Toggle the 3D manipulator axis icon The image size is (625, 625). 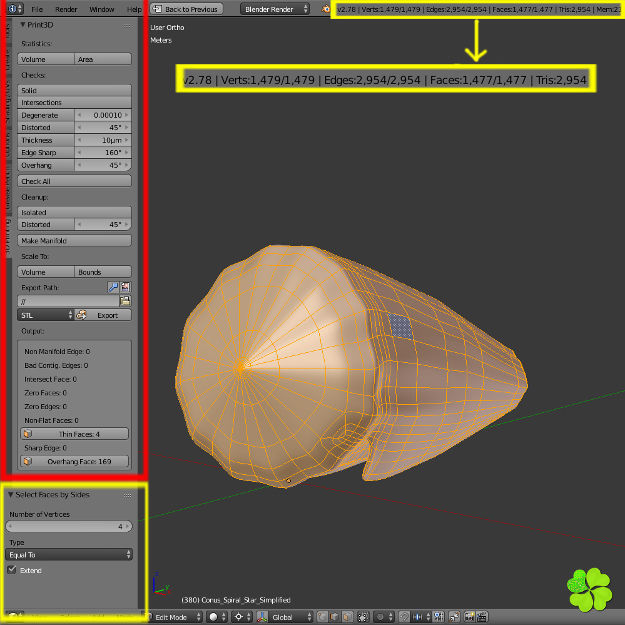pos(262,617)
